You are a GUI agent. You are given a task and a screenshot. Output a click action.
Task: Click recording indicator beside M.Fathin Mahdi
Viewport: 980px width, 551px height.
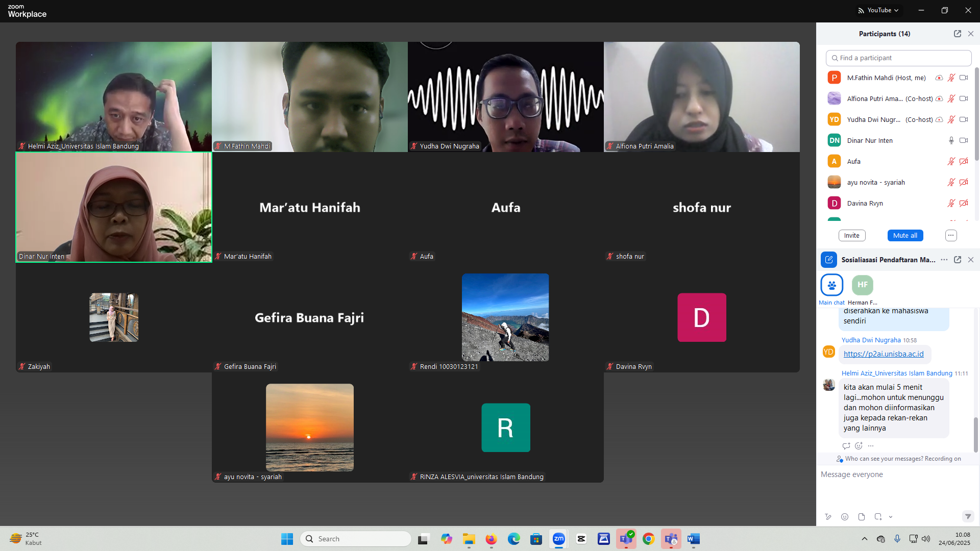[939, 78]
